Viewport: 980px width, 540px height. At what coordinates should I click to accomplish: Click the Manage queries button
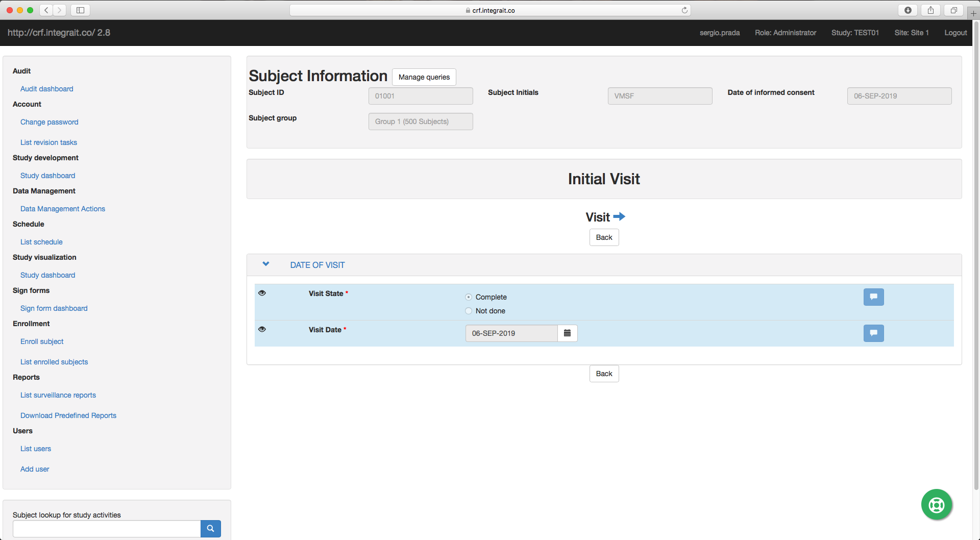424,77
